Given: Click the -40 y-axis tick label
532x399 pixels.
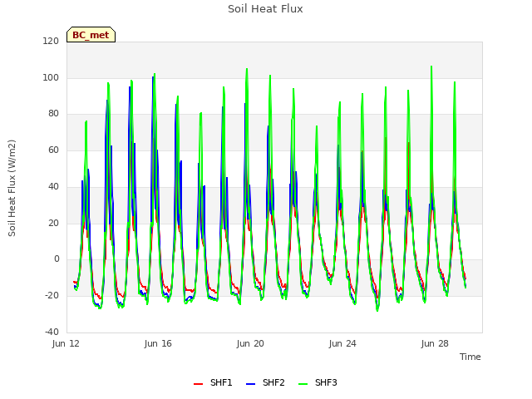Looking at the screenshot, I should click(52, 332).
